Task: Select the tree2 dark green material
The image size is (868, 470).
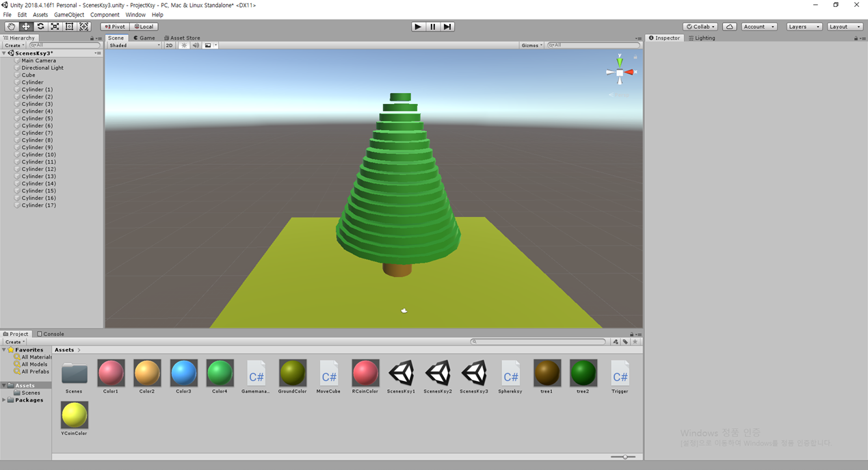Action: (x=583, y=374)
